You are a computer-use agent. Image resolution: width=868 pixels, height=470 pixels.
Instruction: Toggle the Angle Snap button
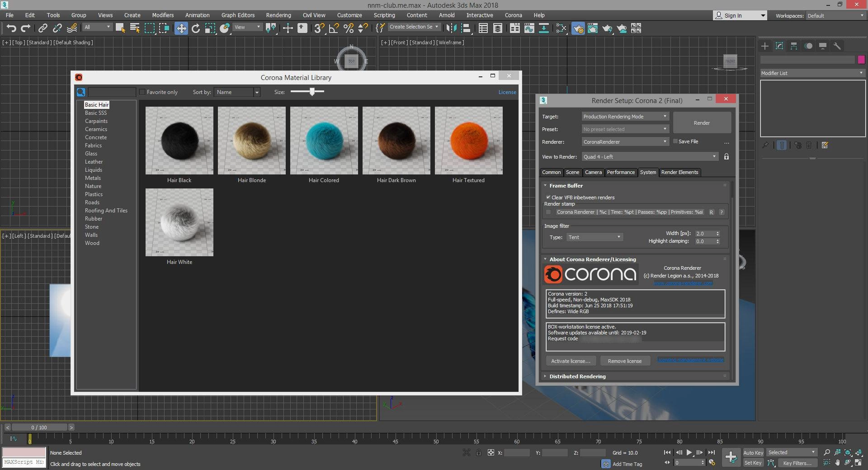point(334,28)
